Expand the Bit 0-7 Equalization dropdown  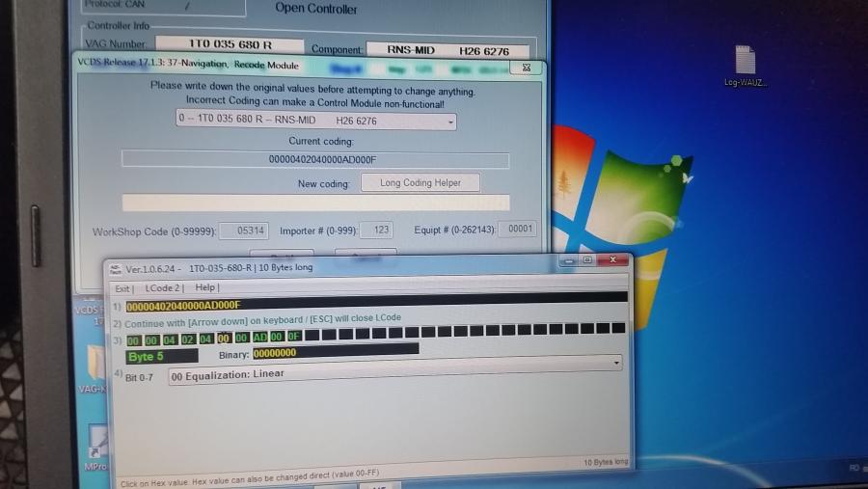(x=614, y=363)
